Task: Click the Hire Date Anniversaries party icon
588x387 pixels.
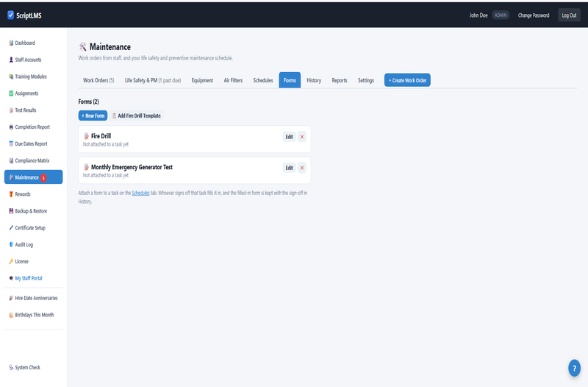Action: pyautogui.click(x=11, y=298)
